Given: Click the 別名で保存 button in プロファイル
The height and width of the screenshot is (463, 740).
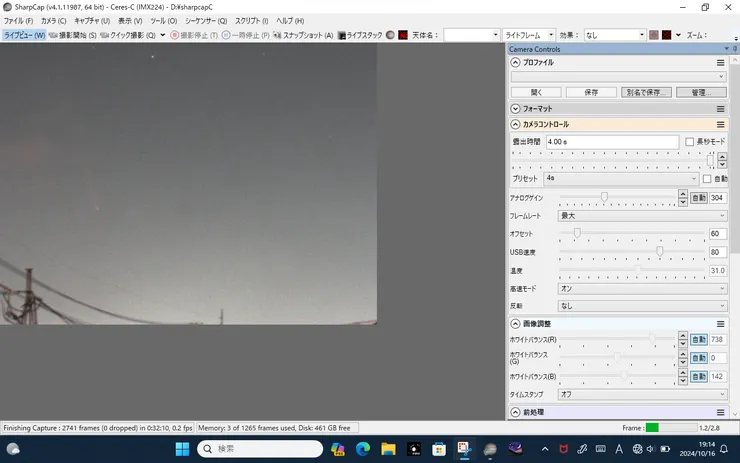Looking at the screenshot, I should coord(646,92).
